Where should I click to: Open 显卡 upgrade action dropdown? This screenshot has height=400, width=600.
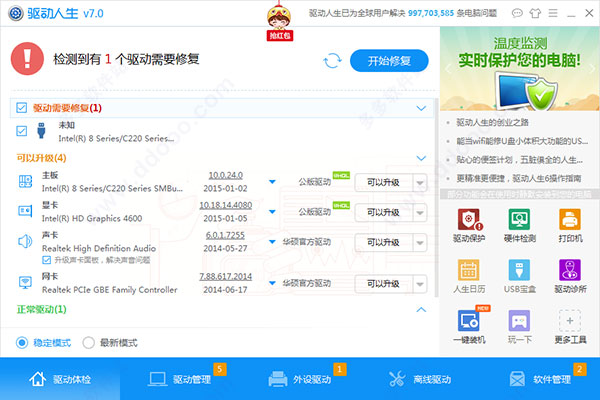pos(420,213)
